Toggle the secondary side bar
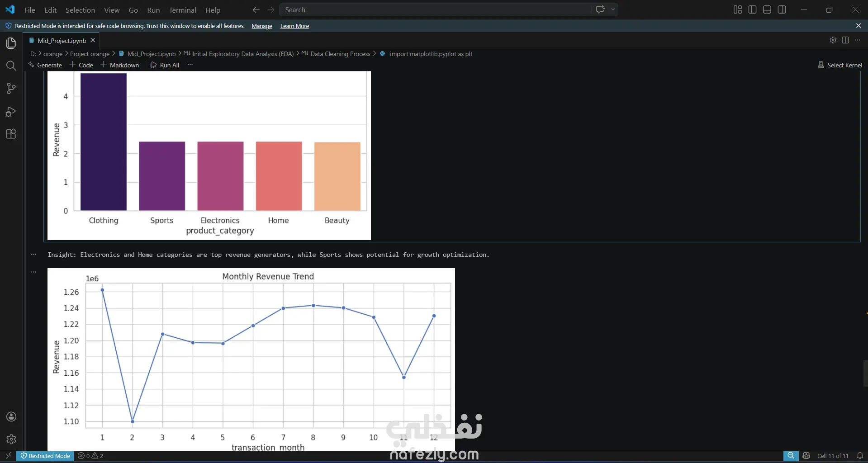The height and width of the screenshot is (463, 868). click(782, 9)
